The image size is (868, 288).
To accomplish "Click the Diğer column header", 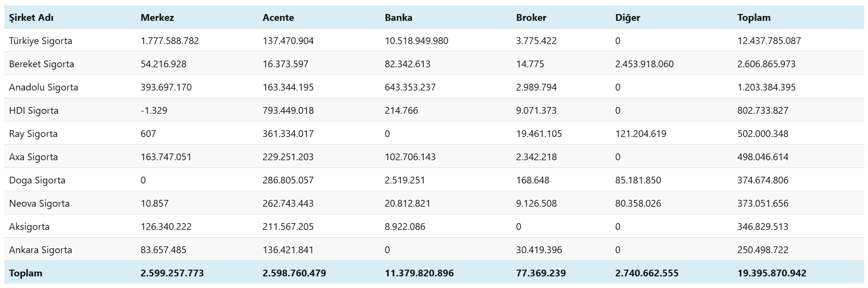I will (628, 17).
